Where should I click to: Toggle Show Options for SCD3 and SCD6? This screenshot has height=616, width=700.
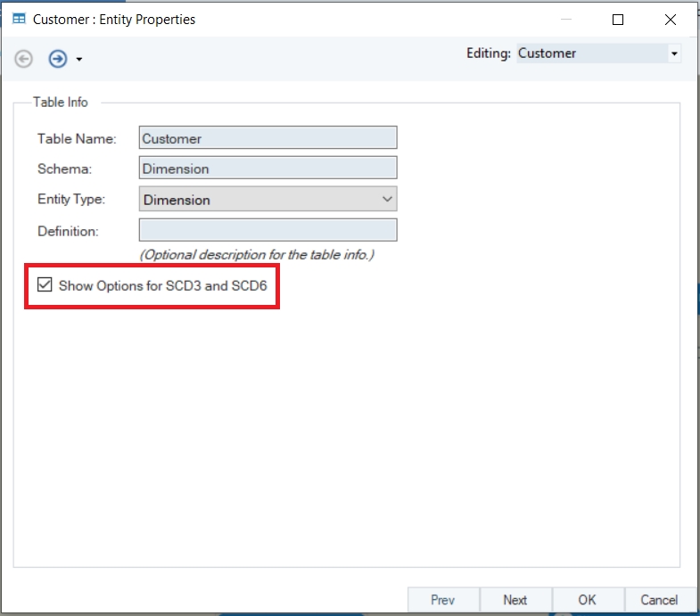pyautogui.click(x=45, y=286)
